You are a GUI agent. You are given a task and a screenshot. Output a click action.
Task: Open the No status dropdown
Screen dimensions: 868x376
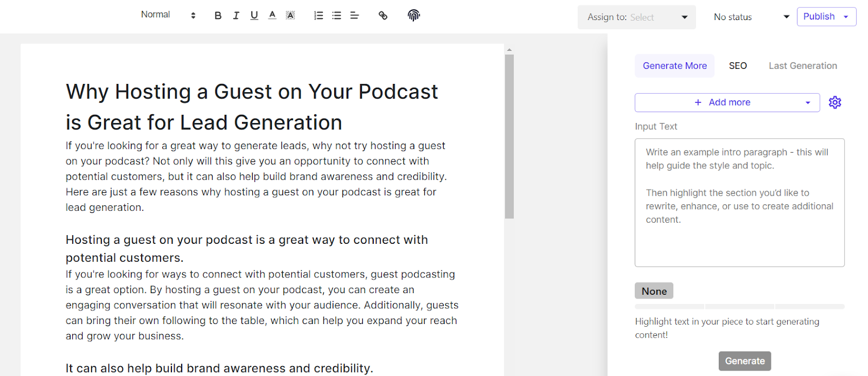[x=751, y=17]
